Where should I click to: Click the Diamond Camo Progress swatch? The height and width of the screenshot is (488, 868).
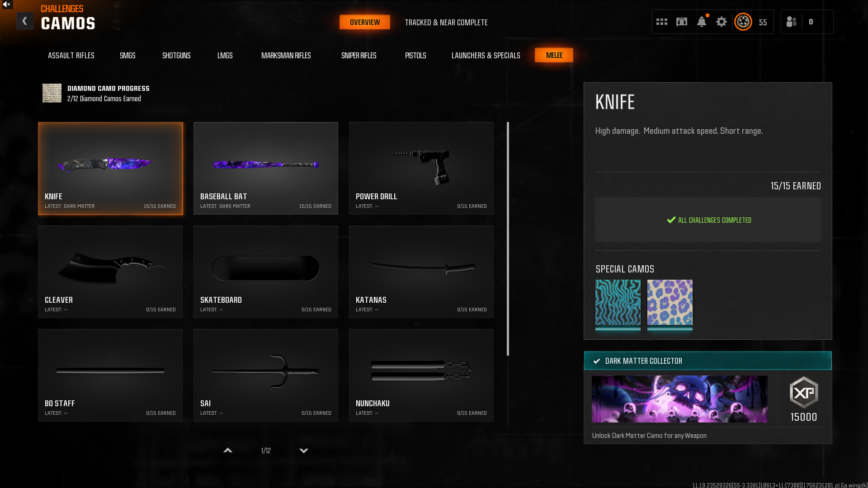(52, 93)
